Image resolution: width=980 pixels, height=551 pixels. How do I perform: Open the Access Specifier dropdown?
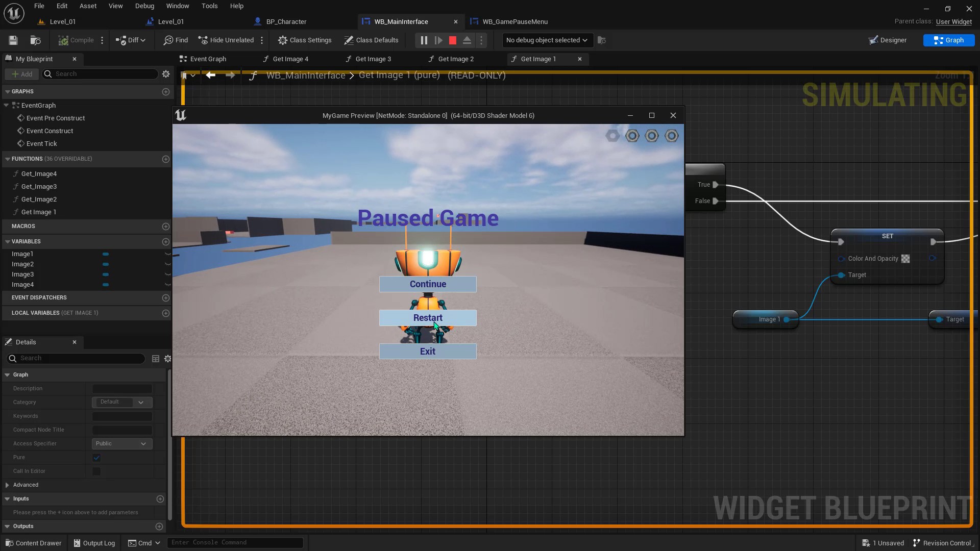[121, 444]
